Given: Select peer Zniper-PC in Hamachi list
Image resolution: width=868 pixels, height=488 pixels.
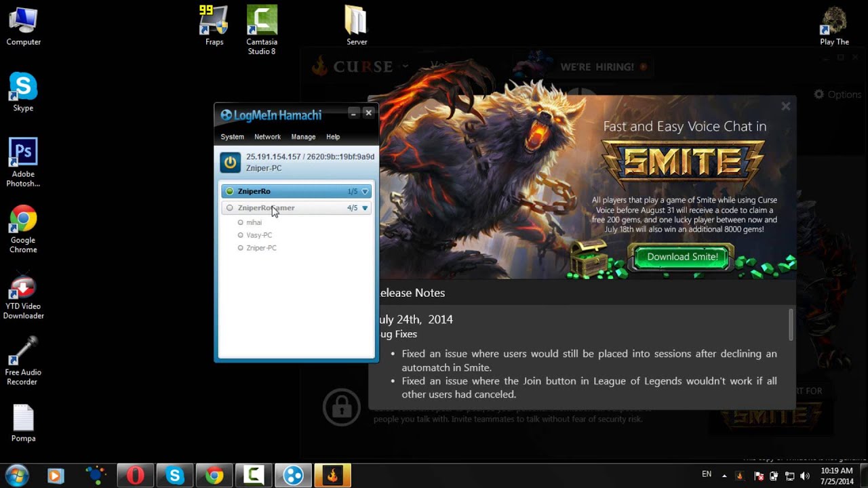Looking at the screenshot, I should pyautogui.click(x=261, y=248).
